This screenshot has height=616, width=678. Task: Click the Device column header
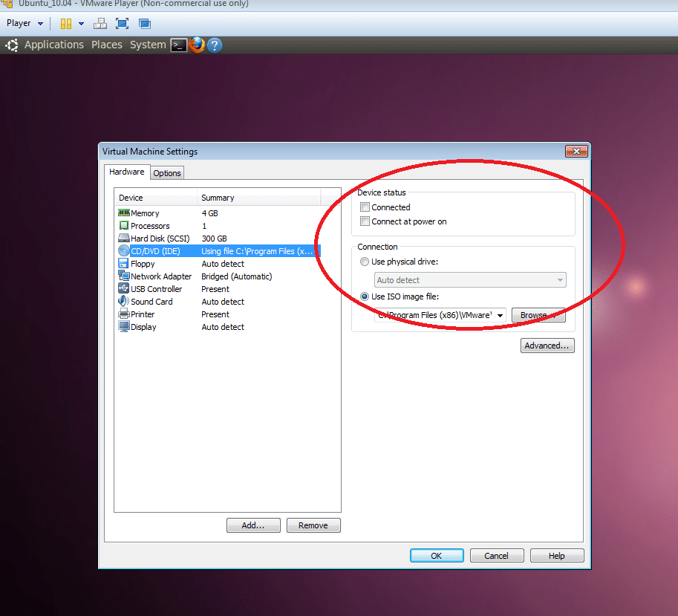(x=156, y=197)
